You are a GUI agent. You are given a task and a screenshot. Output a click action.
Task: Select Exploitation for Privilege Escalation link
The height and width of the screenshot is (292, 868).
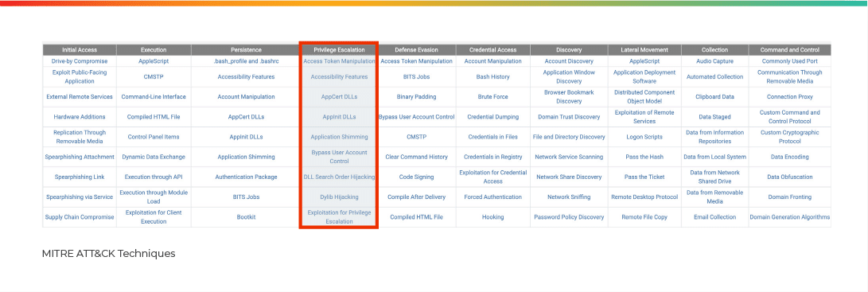tap(340, 217)
